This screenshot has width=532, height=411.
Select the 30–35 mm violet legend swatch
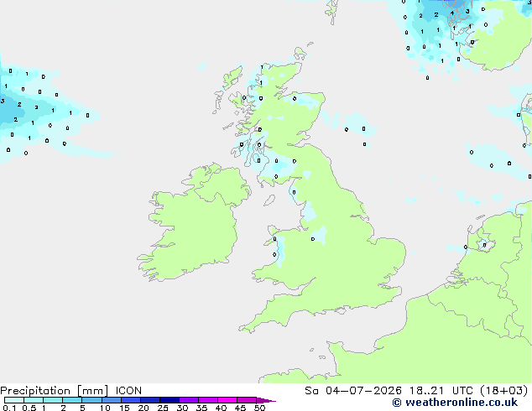tap(189, 400)
